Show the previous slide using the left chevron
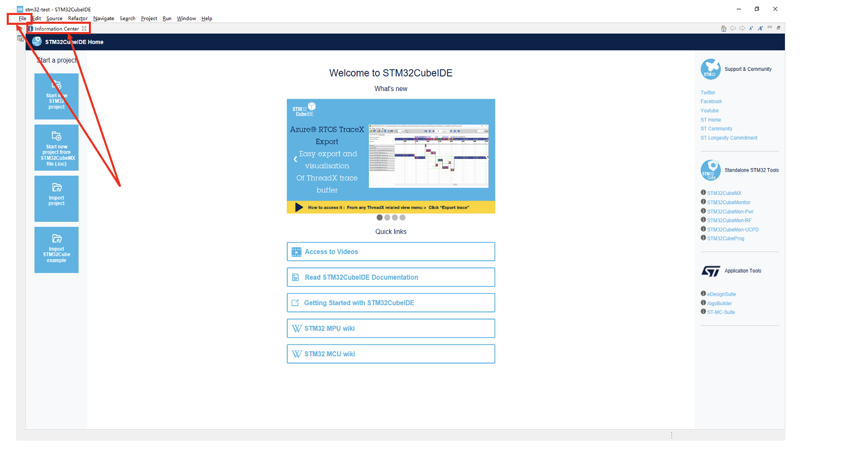Image resolution: width=868 pixels, height=452 pixels. (295, 159)
